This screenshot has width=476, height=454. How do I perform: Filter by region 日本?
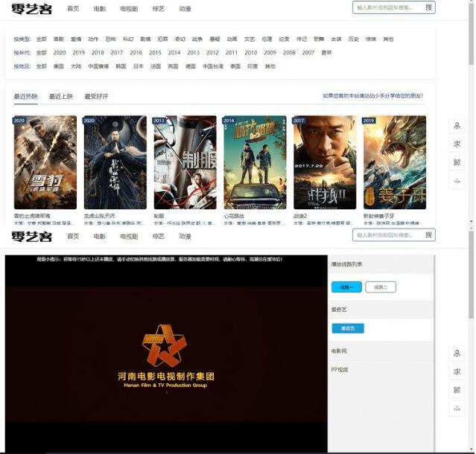(x=138, y=66)
